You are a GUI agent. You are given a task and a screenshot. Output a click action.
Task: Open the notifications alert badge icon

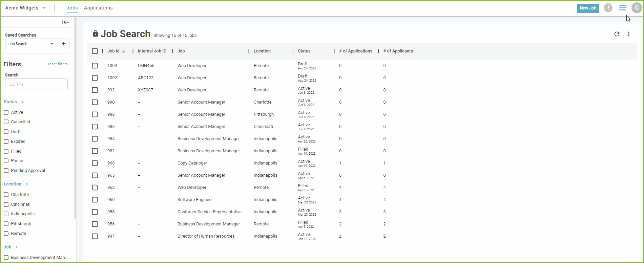(x=608, y=8)
